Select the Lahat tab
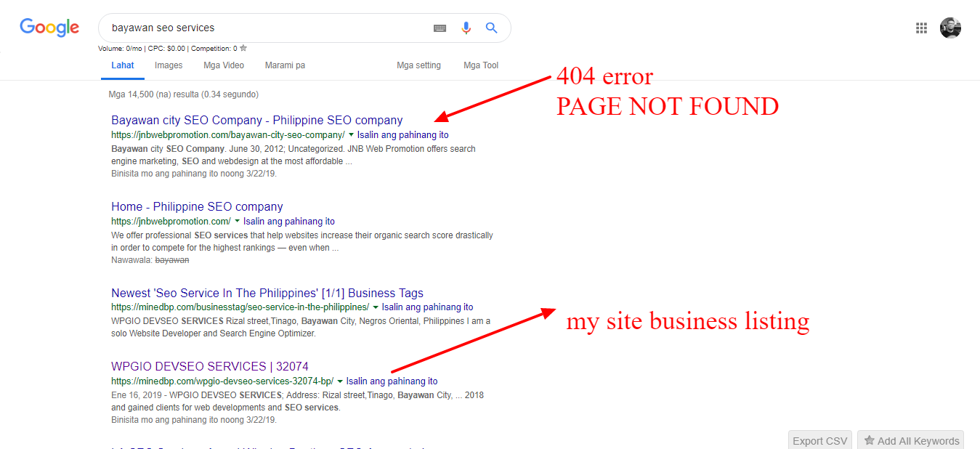 pyautogui.click(x=123, y=65)
